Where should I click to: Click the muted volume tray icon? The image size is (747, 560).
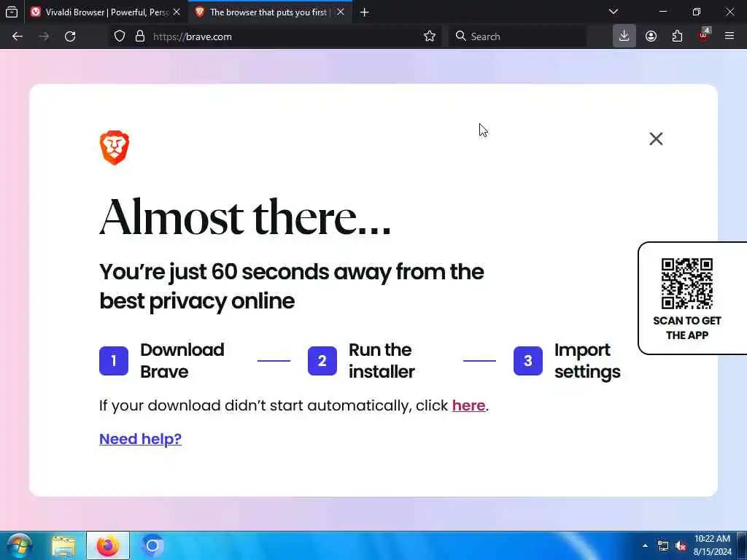681,545
